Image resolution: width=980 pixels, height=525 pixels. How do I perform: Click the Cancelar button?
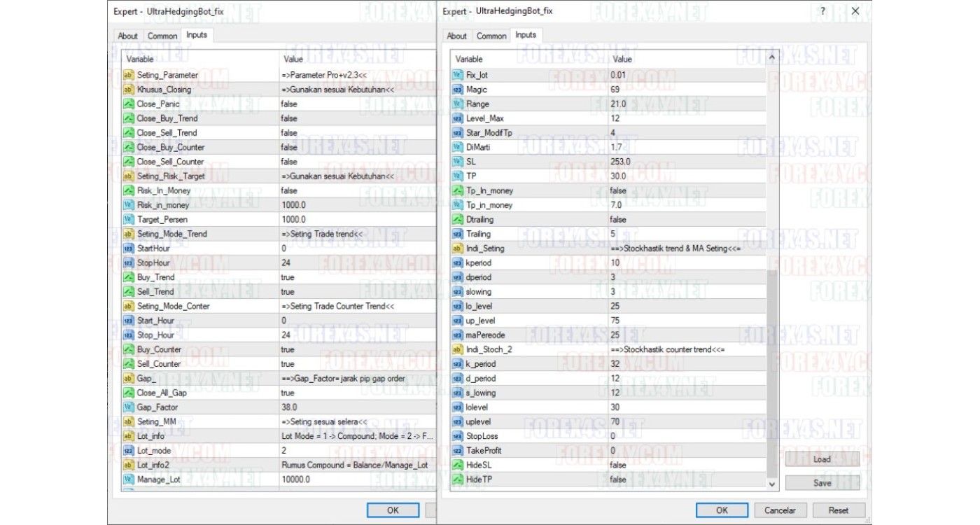[780, 510]
